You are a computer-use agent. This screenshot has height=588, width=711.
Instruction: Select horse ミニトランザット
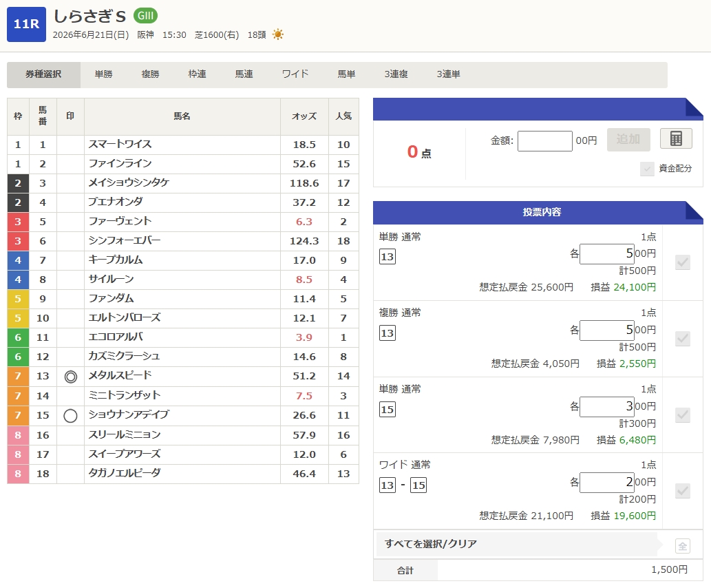point(125,396)
